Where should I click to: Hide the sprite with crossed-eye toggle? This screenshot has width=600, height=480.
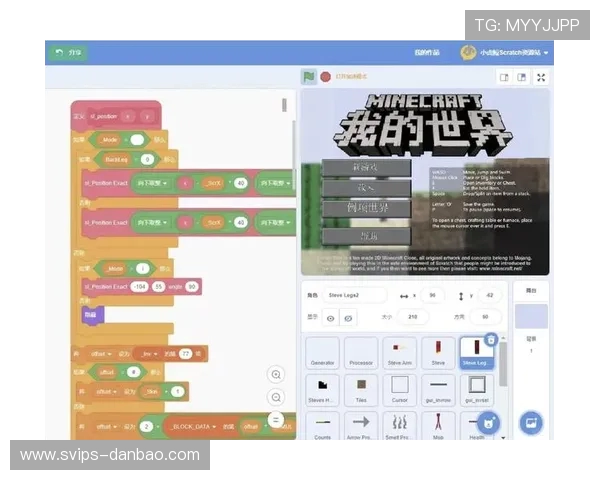click(348, 317)
